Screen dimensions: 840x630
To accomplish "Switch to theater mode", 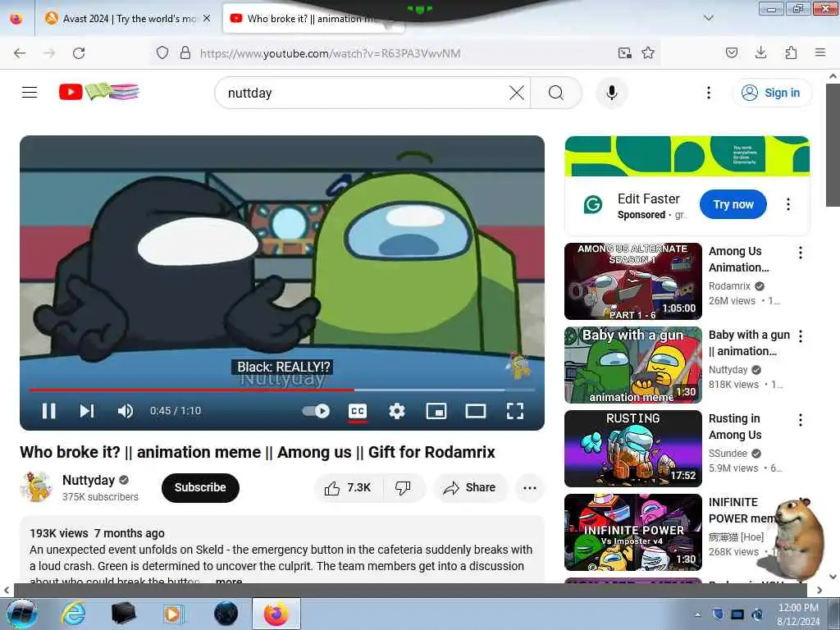I will point(476,411).
